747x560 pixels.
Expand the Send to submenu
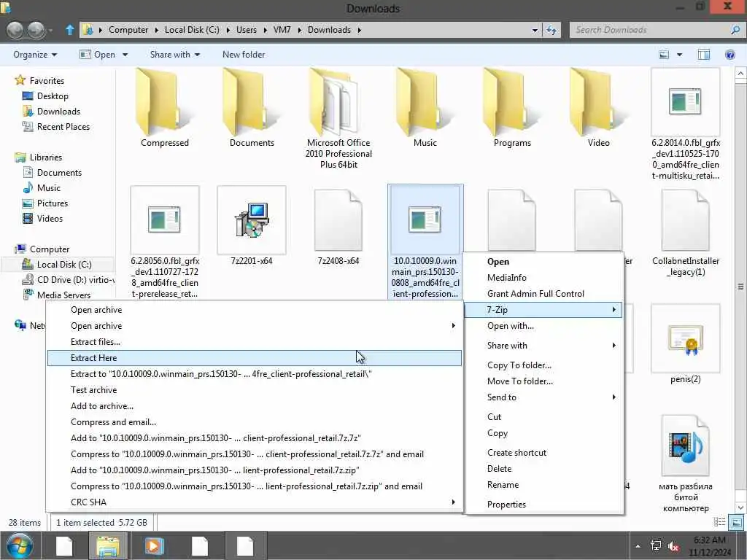pos(543,397)
